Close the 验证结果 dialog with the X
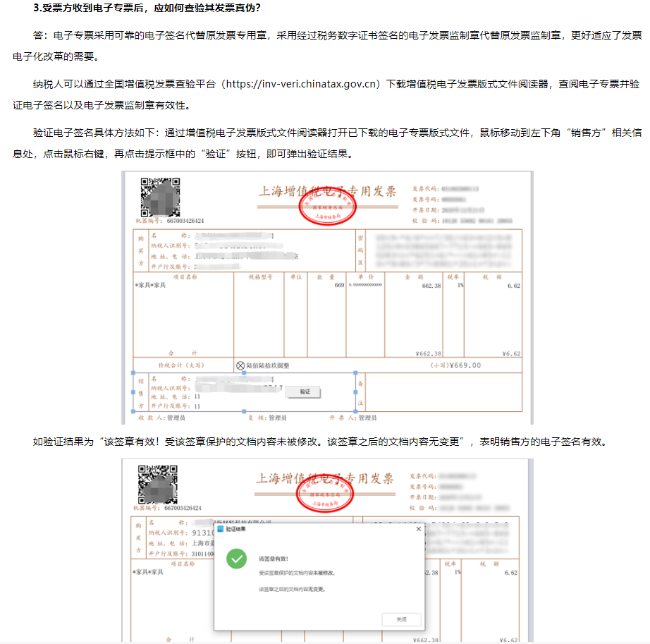The width and height of the screenshot is (650, 644). tap(419, 528)
